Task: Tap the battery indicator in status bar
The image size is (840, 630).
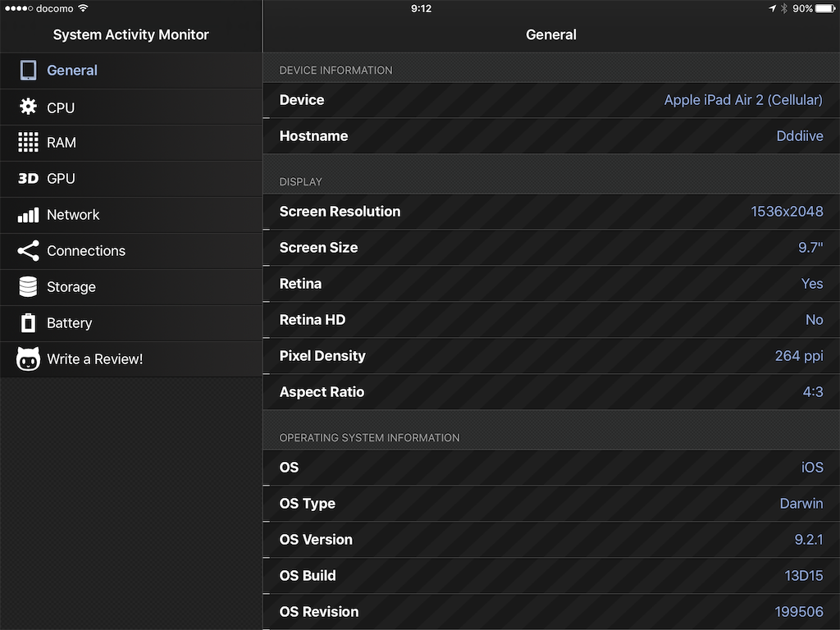Action: click(x=825, y=8)
